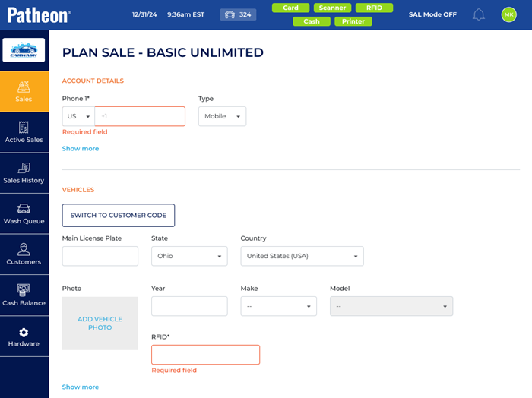Click the notification bell icon
Screen dimensions: 532x398
point(479,14)
